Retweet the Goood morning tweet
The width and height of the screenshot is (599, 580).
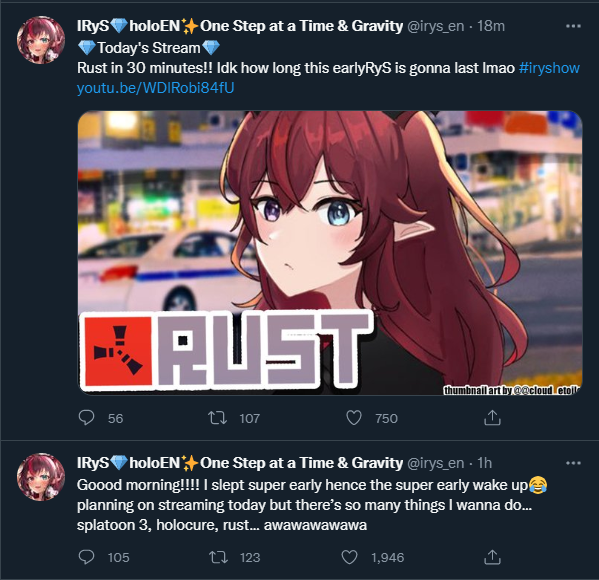tap(219, 557)
